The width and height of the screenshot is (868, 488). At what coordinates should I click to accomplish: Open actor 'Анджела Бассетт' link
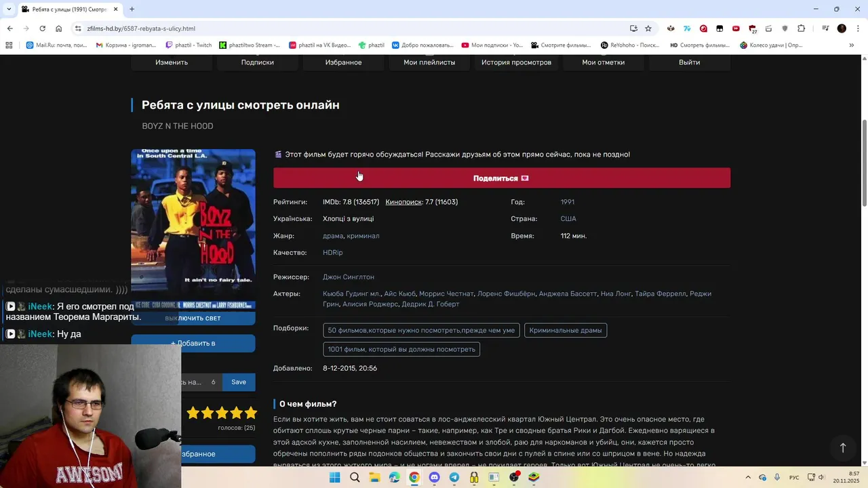point(568,293)
